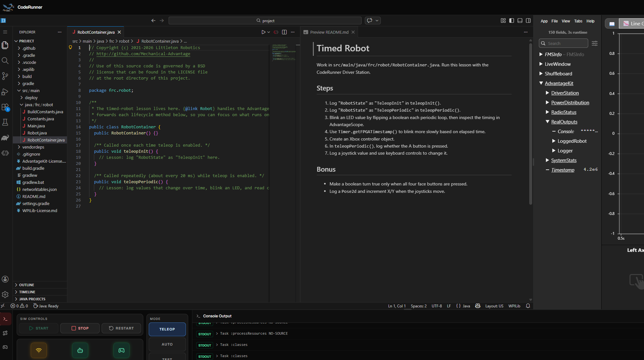Click the yellow Wi-Fi communication status icon
Viewport: 644px width, 360px height.
coord(39,350)
